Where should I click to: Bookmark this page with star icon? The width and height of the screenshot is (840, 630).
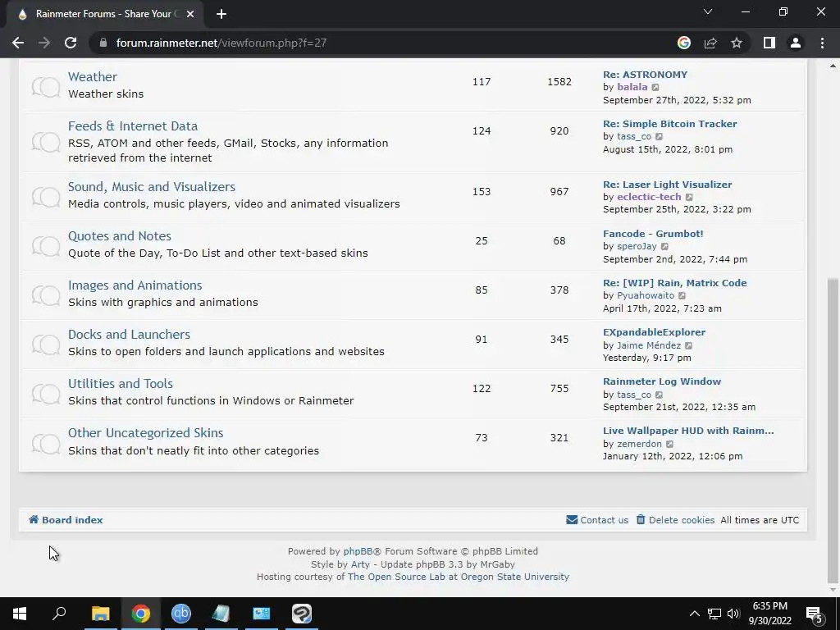pyautogui.click(x=737, y=43)
